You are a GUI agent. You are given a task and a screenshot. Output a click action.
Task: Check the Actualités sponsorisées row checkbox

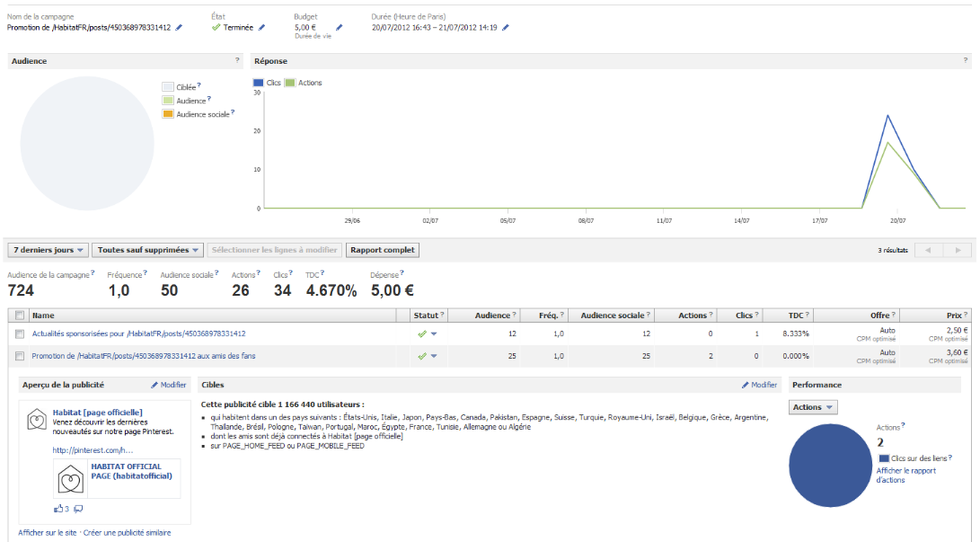[19, 334]
